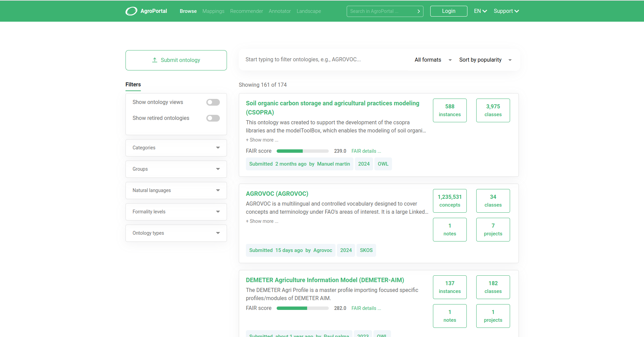Click the Filters heading
Viewport: 644px width, 337px height.
point(133,85)
